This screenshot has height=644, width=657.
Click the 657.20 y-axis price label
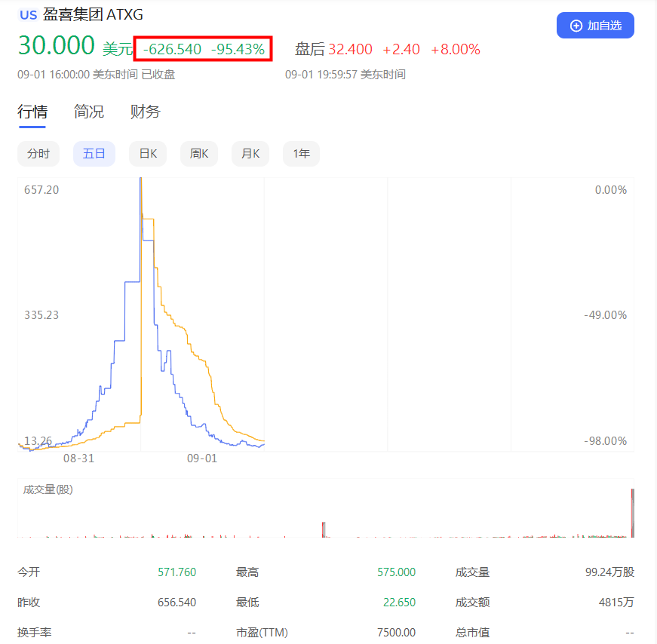click(41, 190)
